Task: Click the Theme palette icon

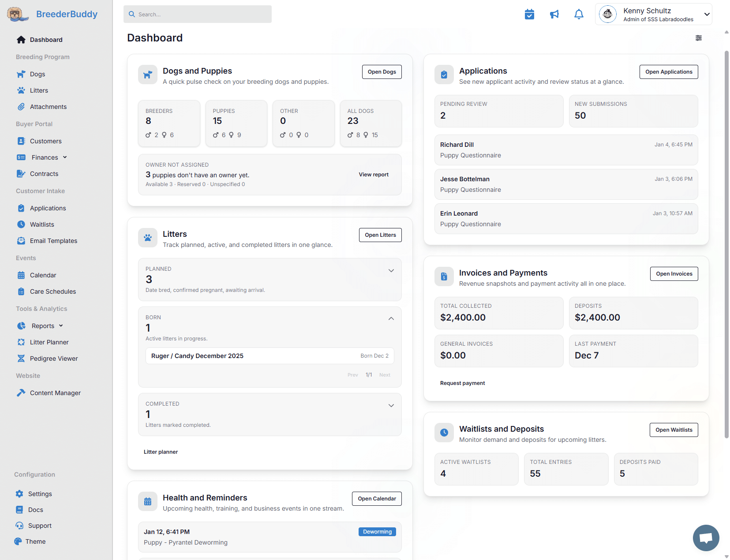Action: (18, 541)
